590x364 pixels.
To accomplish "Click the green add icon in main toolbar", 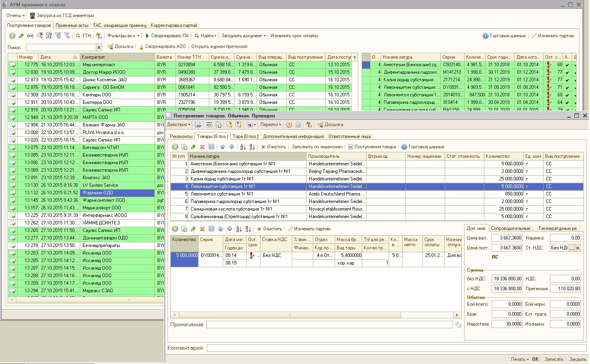I will pyautogui.click(x=12, y=36).
